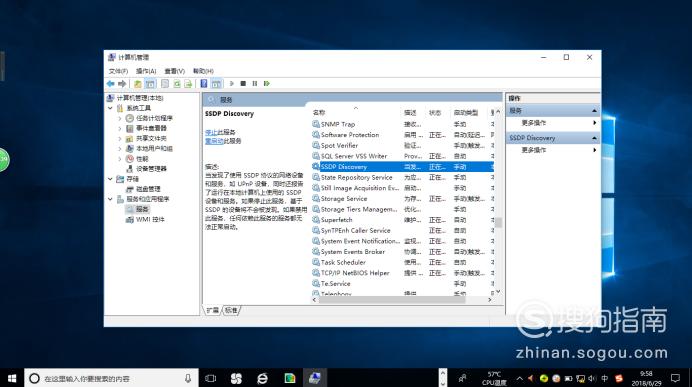The width and height of the screenshot is (692, 387).
Task: Open Task View from the taskbar
Action: point(211,378)
